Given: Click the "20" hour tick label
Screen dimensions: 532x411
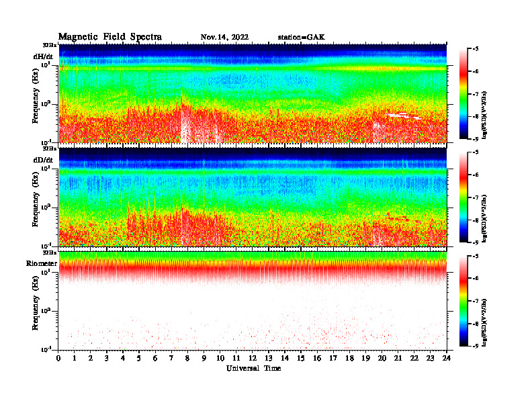Looking at the screenshot, I should [382, 359].
